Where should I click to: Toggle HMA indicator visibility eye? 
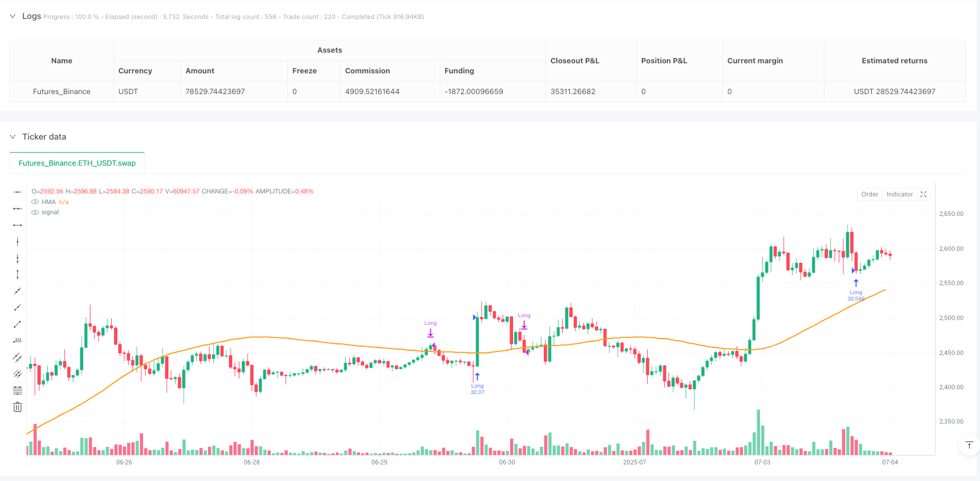pos(35,202)
